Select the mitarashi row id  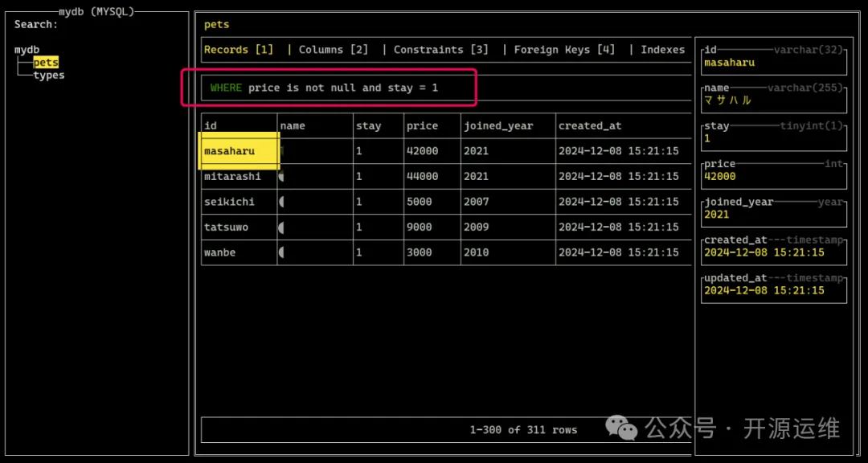[x=232, y=177]
